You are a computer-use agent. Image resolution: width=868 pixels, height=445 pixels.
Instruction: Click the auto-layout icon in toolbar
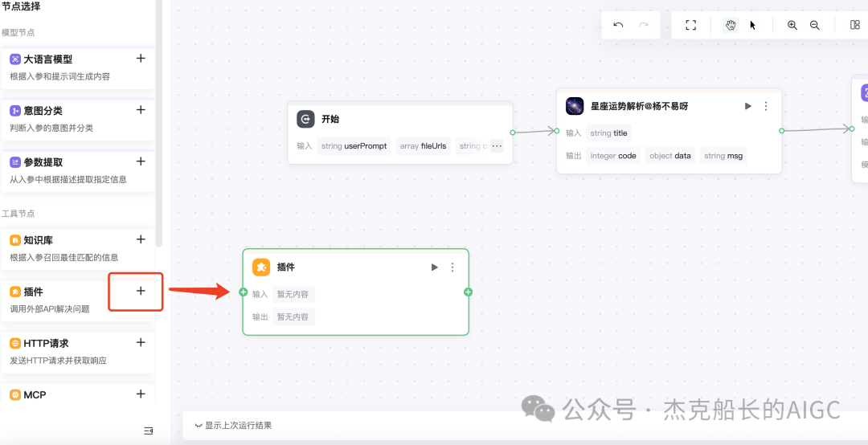pyautogui.click(x=854, y=25)
